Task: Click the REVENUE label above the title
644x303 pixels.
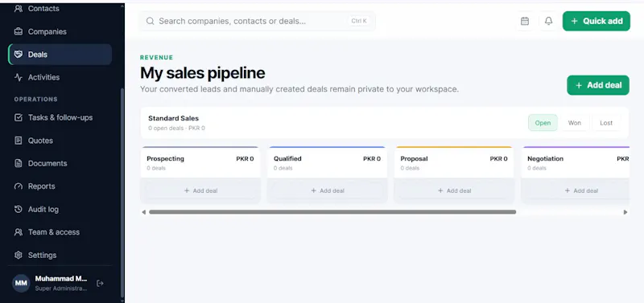Action: 156,57
